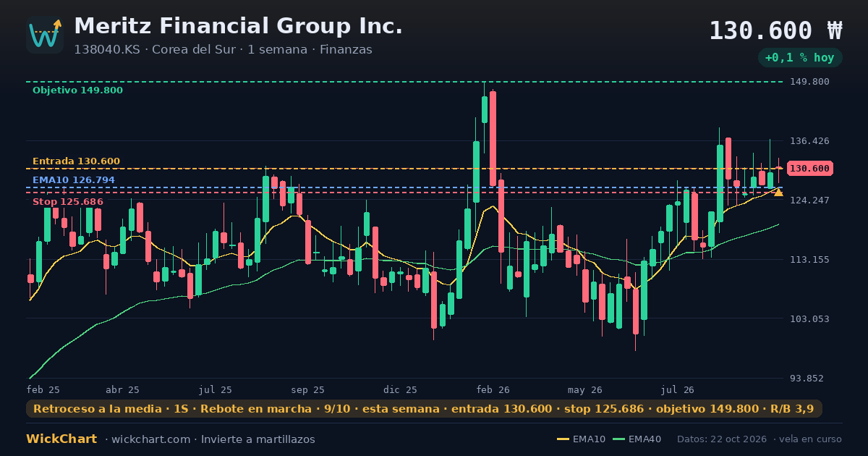Click the EMA40 legend entry

point(637,439)
